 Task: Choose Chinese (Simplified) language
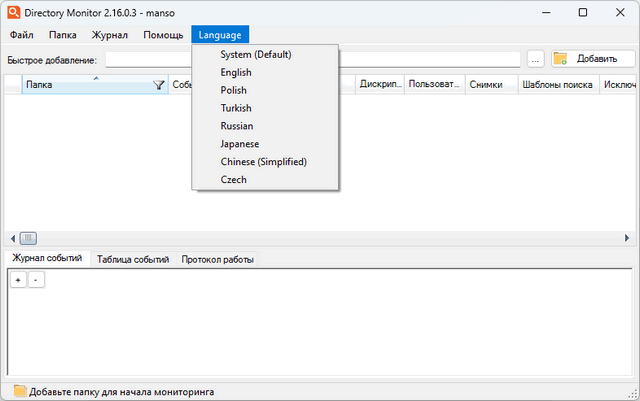click(x=265, y=162)
